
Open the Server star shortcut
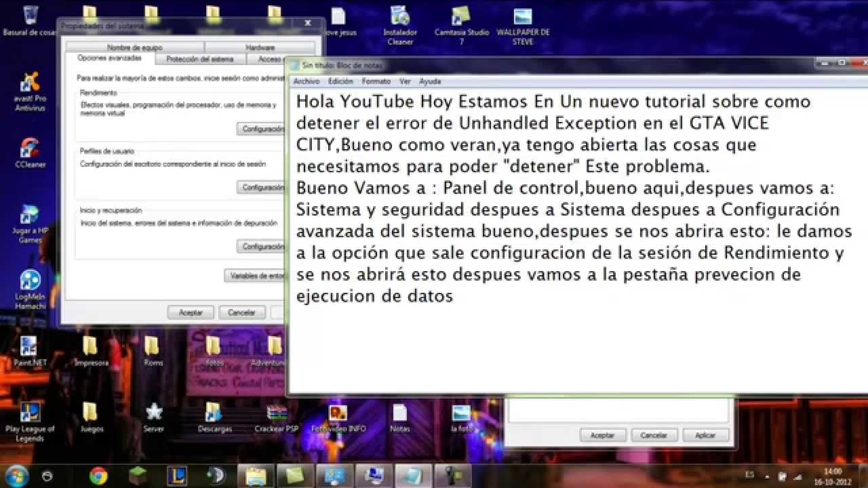[153, 417]
